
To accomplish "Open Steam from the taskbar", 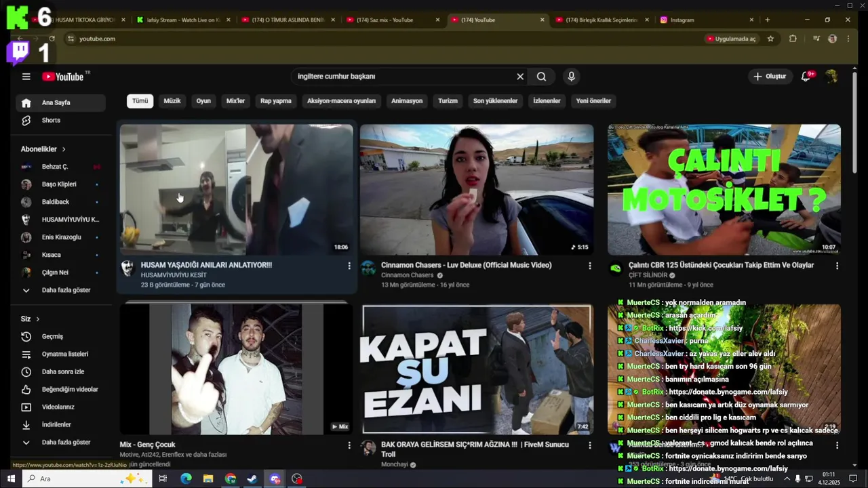I will 252,479.
